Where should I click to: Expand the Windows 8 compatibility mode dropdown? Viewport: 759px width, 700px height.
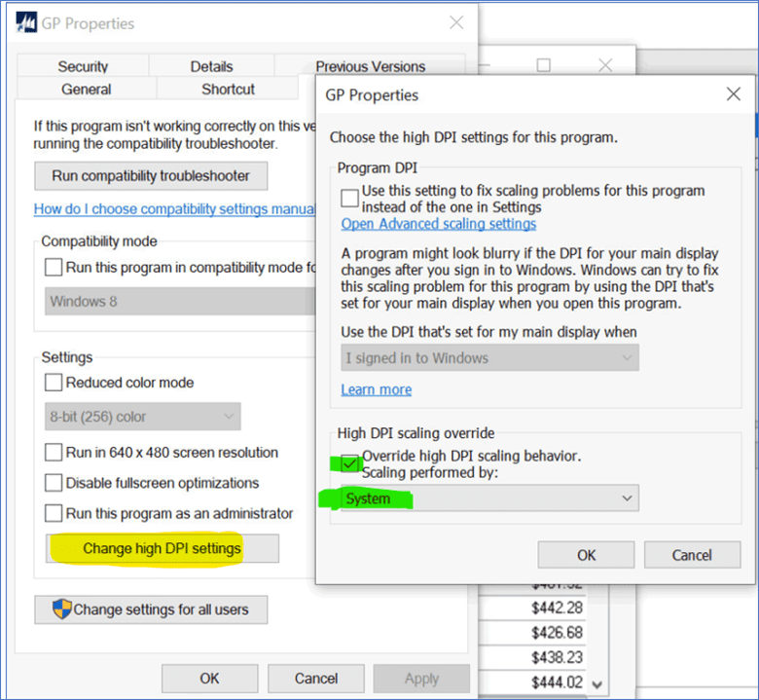[180, 301]
